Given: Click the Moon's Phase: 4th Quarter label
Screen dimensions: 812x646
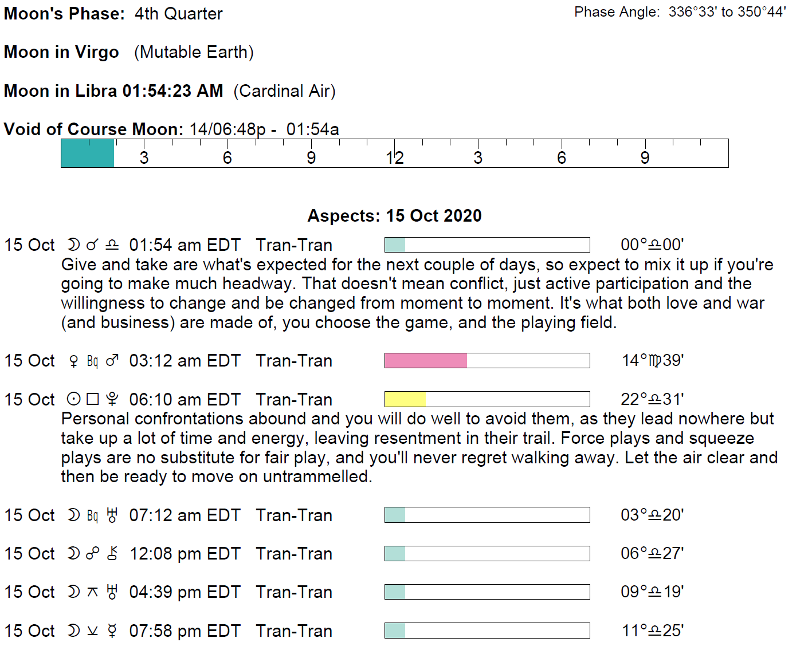Looking at the screenshot, I should (x=113, y=14).
